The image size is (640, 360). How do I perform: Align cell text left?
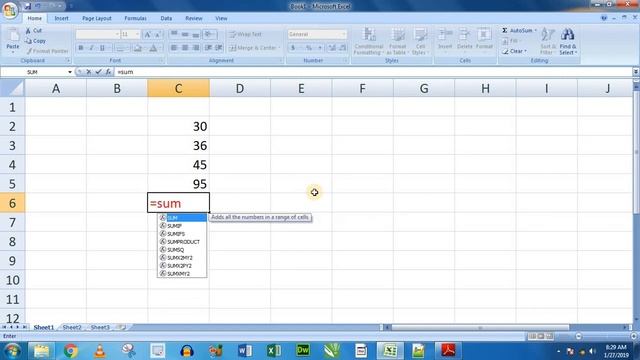pyautogui.click(x=174, y=48)
